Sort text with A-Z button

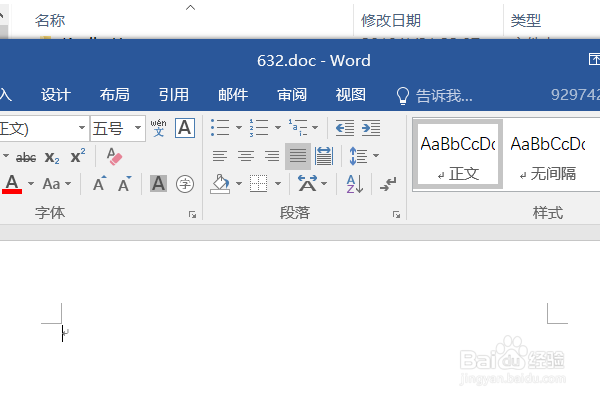pyautogui.click(x=355, y=184)
